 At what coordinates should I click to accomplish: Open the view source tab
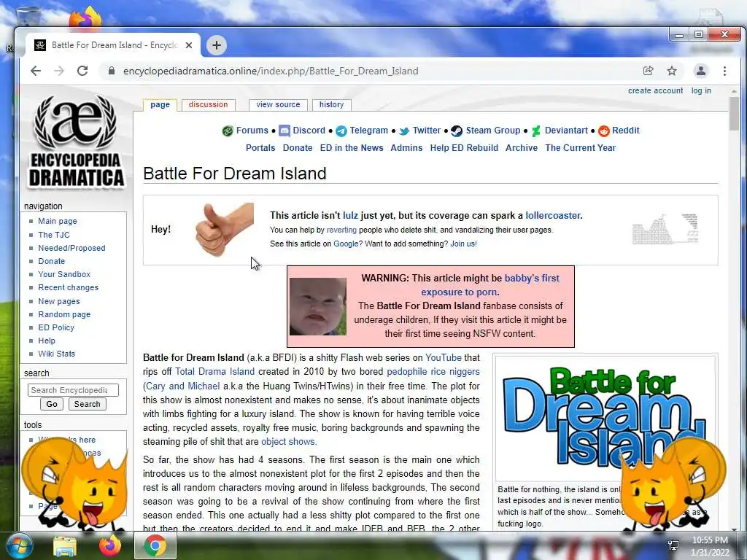(278, 105)
